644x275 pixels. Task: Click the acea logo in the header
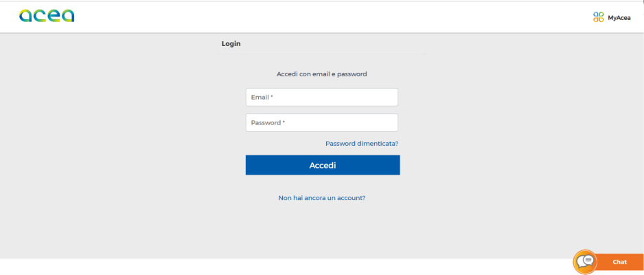(x=47, y=16)
